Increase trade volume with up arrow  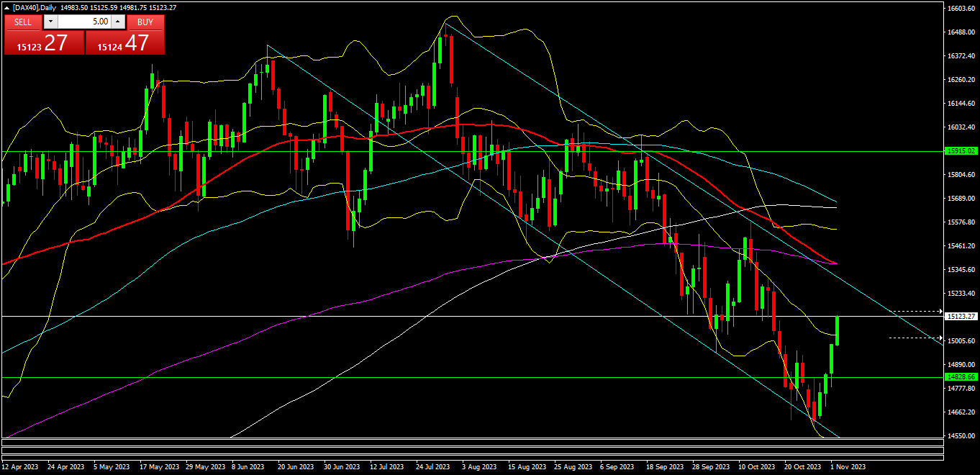pyautogui.click(x=118, y=22)
